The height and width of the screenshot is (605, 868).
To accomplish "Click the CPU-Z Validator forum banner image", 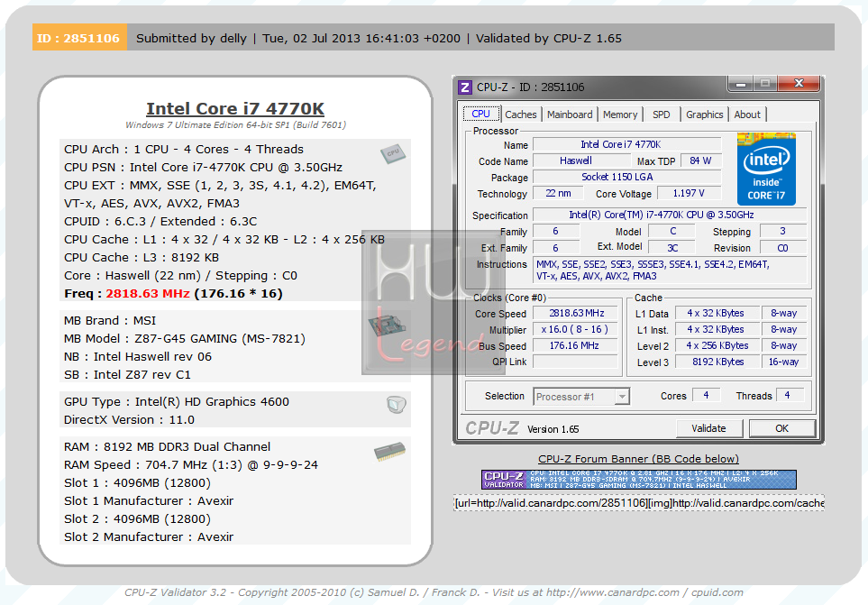I will (x=639, y=480).
